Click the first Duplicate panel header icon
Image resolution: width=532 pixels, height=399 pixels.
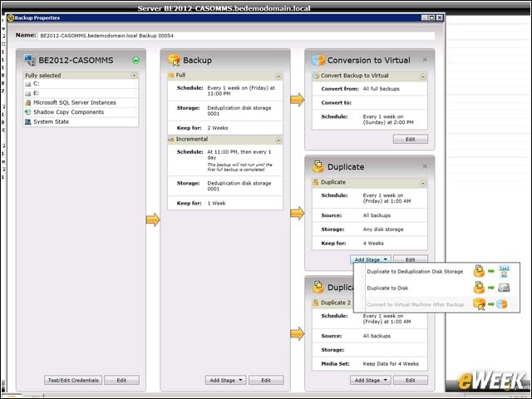tap(318, 166)
